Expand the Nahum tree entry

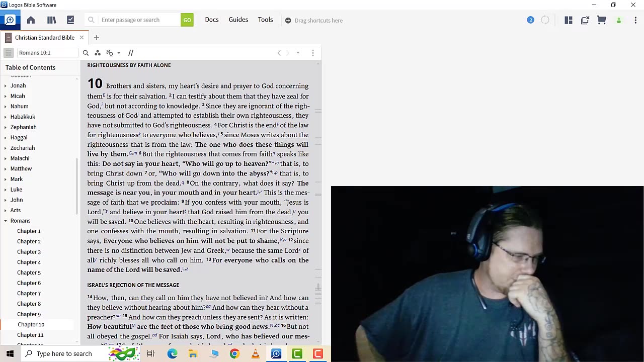pos(6,107)
